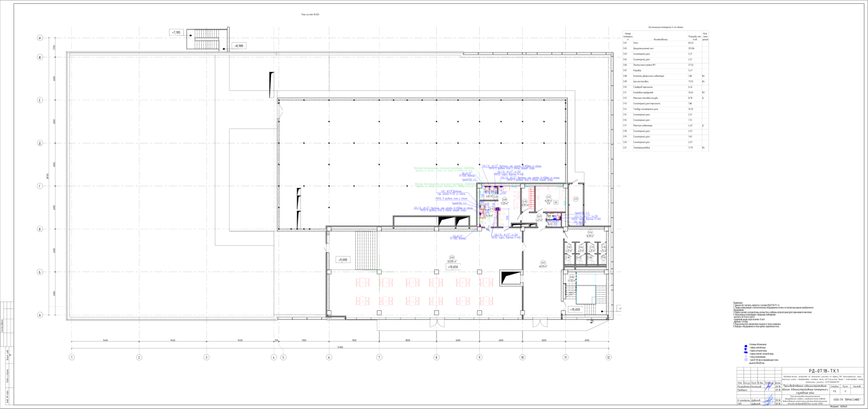
Task: Select company name ООО ГК "ВМАССИВЕ"
Action: tap(847, 399)
